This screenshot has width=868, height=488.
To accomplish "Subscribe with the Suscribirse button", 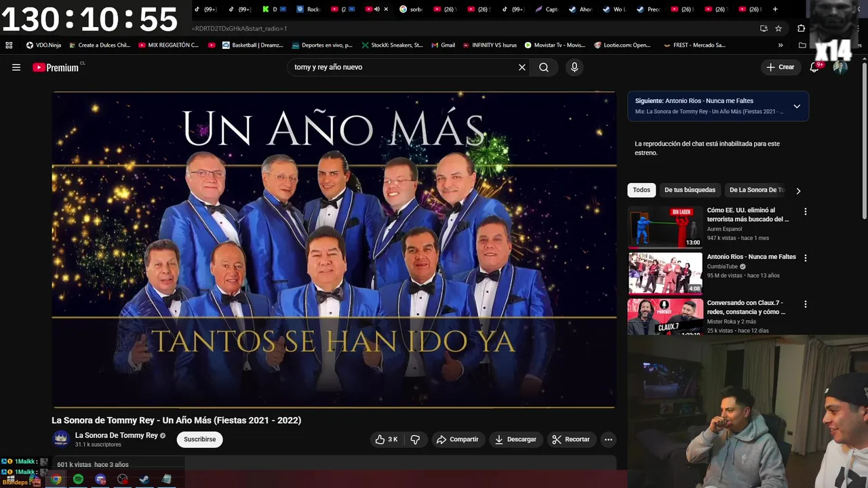I will point(199,439).
